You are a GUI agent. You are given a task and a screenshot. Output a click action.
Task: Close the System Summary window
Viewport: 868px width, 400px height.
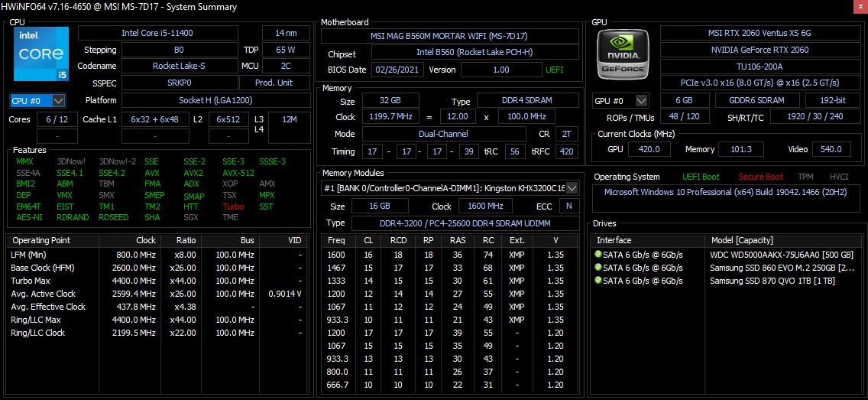(x=854, y=7)
